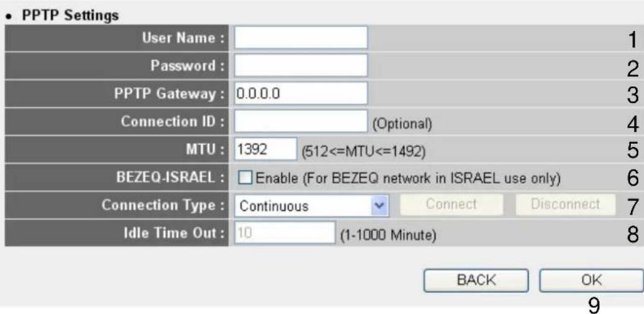Click the 'Idle Time Out :' label

point(175,233)
